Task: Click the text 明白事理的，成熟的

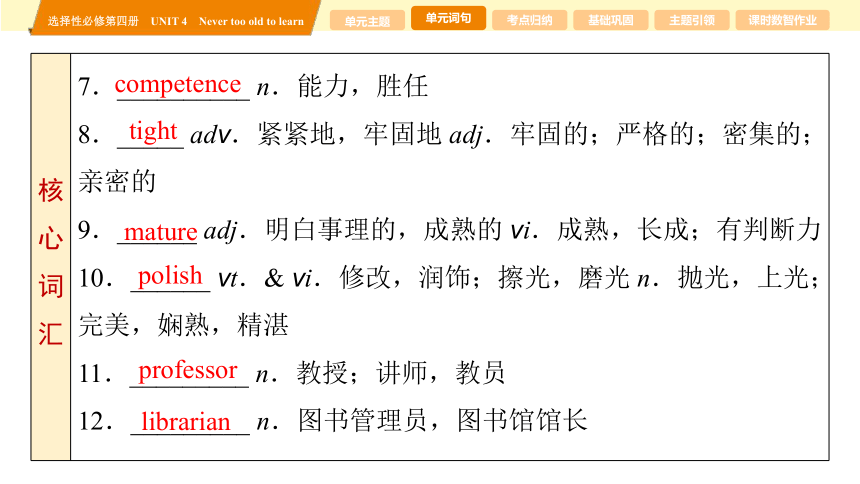Action: click(383, 229)
